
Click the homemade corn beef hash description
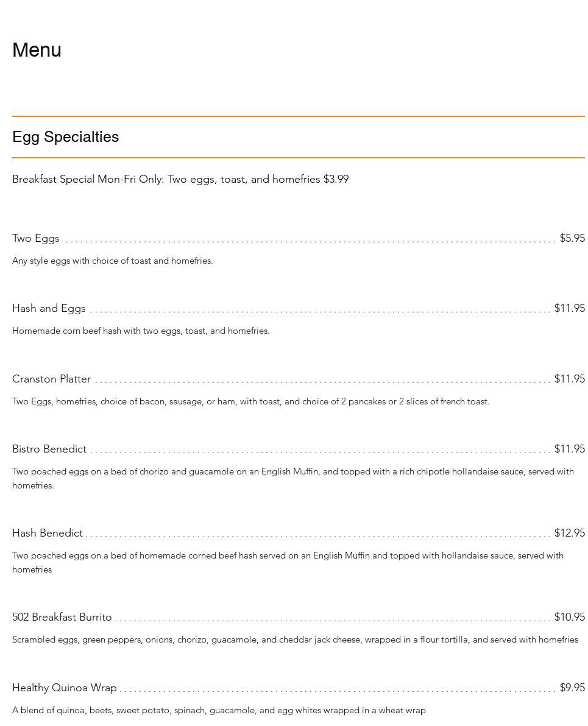click(x=141, y=331)
